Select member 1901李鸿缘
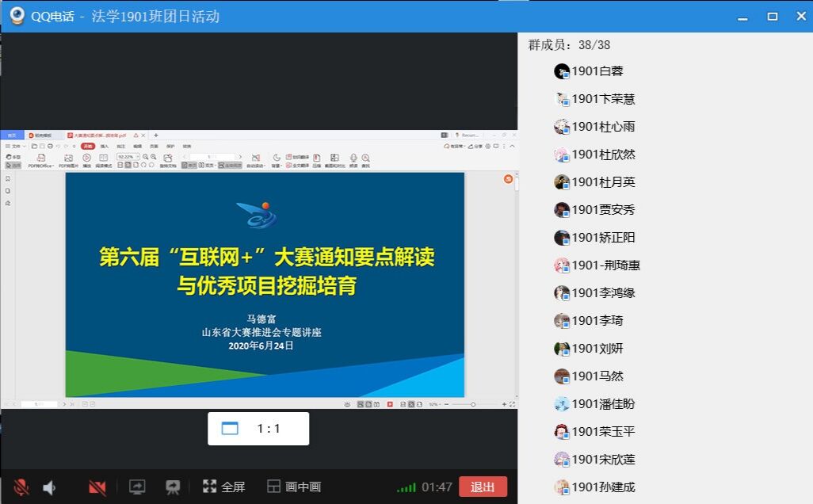Screen dimensions: 813x504 pos(602,293)
